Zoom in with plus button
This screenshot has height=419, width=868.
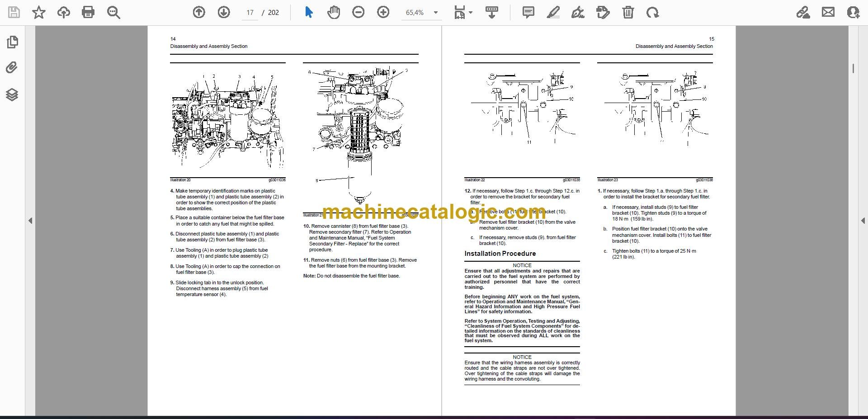tap(383, 12)
